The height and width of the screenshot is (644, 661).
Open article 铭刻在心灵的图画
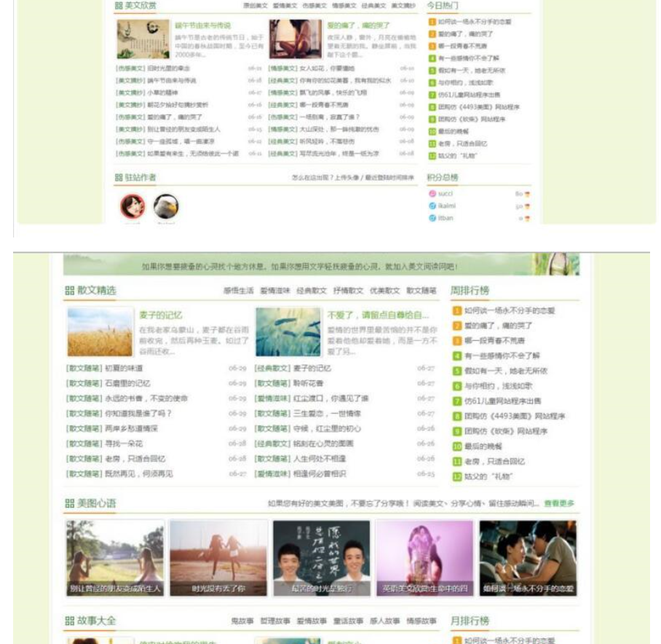pyautogui.click(x=323, y=444)
